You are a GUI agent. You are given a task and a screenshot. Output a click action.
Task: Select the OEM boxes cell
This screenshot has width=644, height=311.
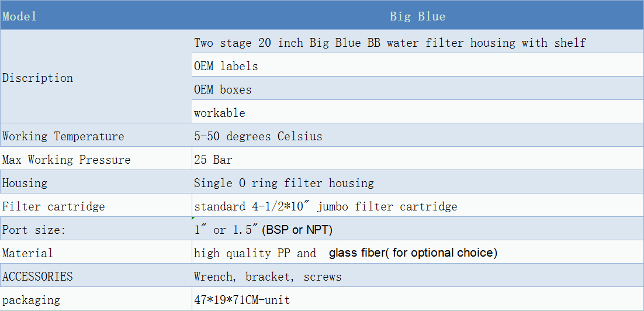[418, 88]
